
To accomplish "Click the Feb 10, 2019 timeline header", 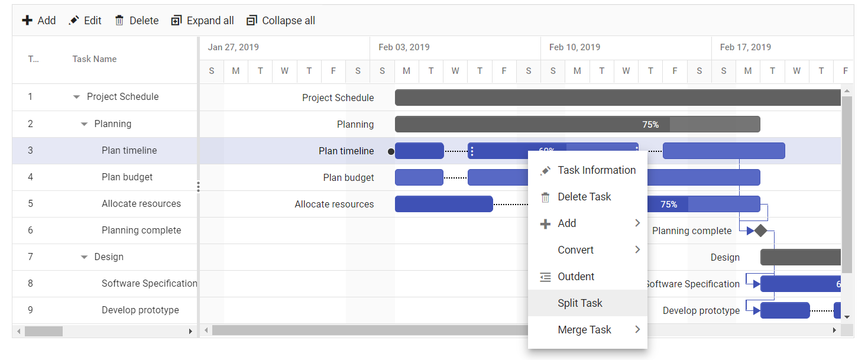I will [x=626, y=47].
